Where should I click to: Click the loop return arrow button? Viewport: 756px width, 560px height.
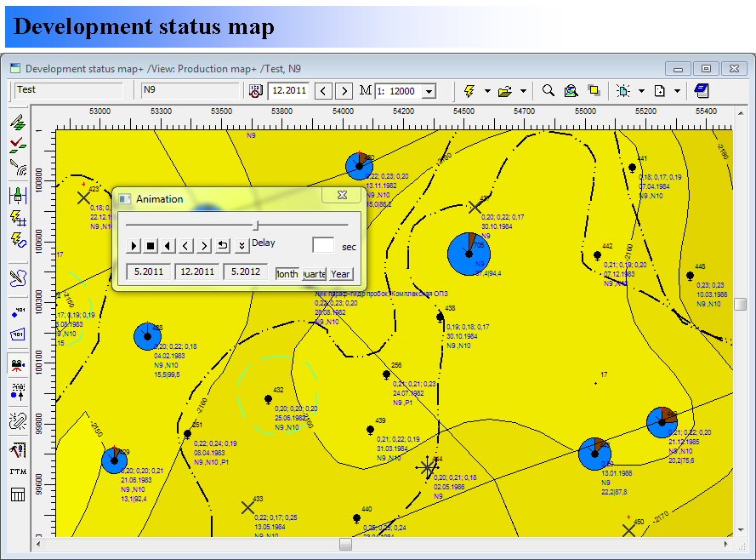point(222,246)
